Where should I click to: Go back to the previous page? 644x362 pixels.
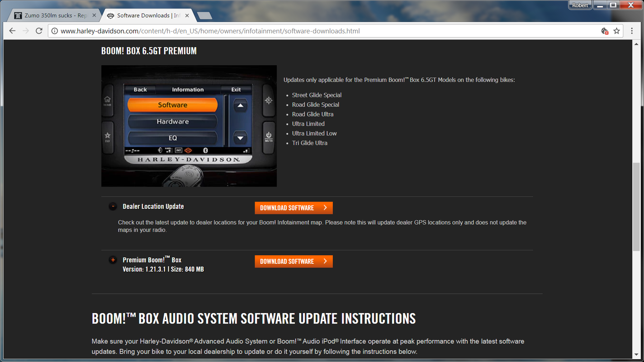(12, 31)
